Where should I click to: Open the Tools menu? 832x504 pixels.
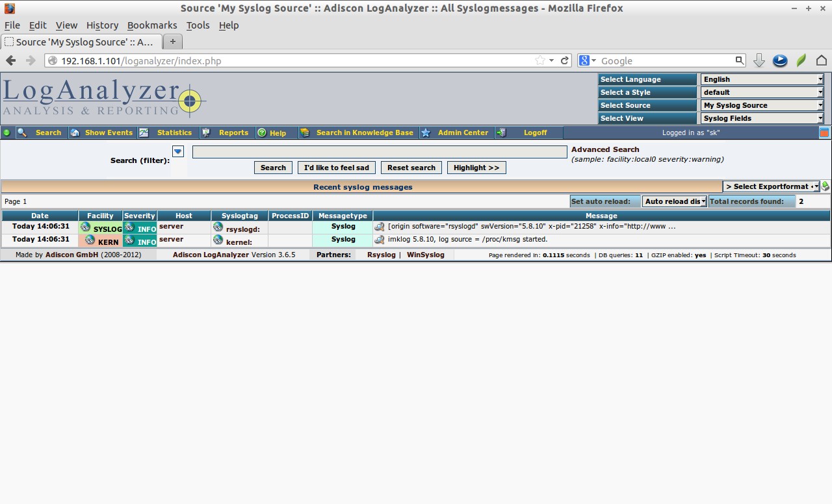(198, 25)
